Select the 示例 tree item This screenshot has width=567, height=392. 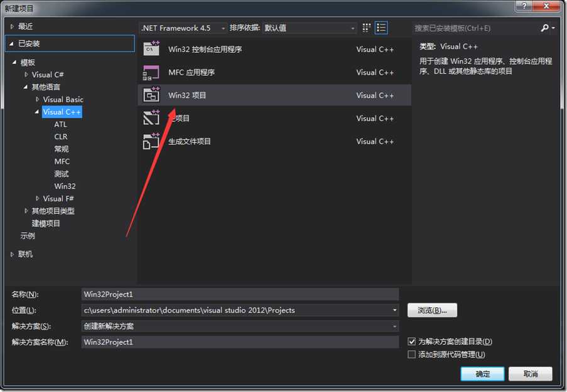[x=28, y=236]
